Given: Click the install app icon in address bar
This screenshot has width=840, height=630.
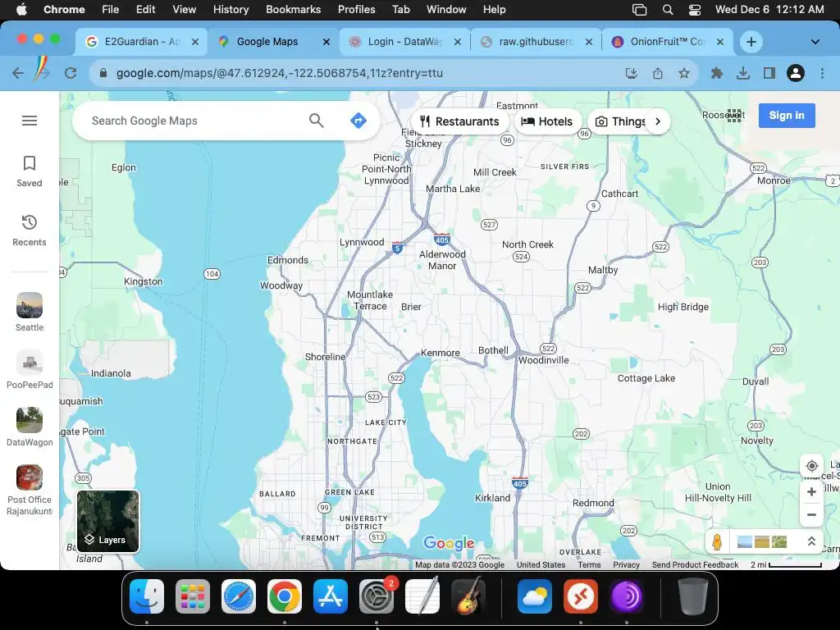Looking at the screenshot, I should point(632,73).
